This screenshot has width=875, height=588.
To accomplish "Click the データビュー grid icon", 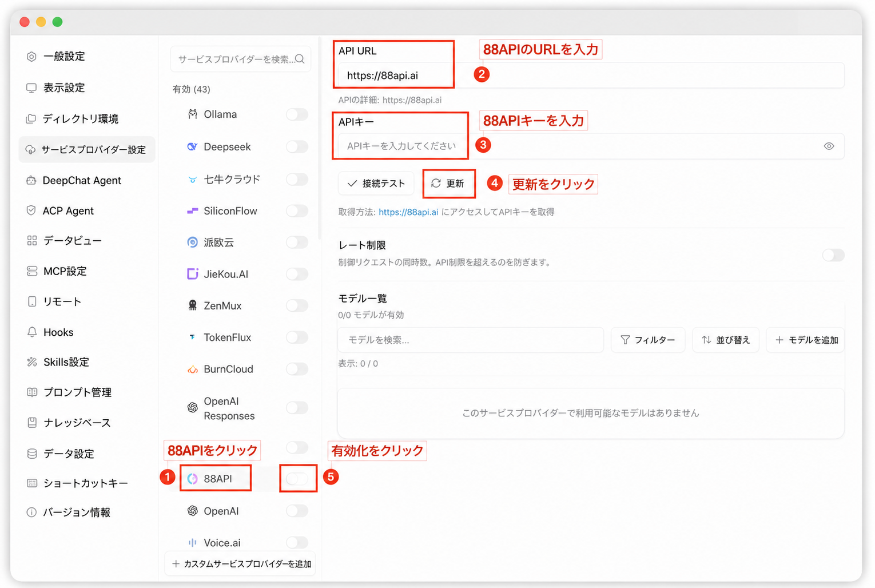I will pos(31,240).
